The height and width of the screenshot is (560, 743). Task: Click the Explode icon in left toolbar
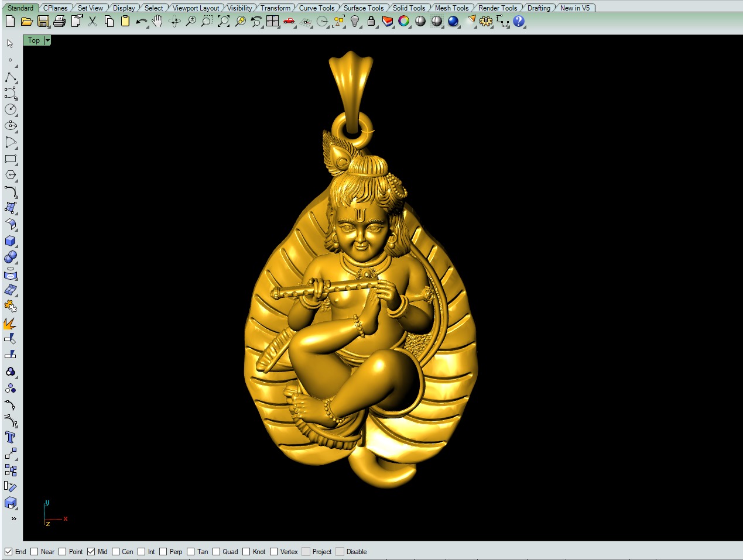pos(11,323)
